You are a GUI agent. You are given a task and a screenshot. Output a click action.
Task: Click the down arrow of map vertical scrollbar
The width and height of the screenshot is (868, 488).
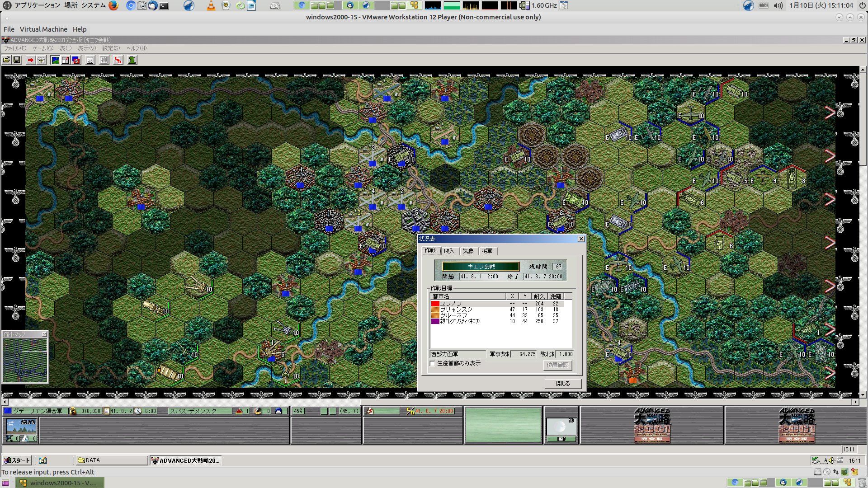(863, 394)
